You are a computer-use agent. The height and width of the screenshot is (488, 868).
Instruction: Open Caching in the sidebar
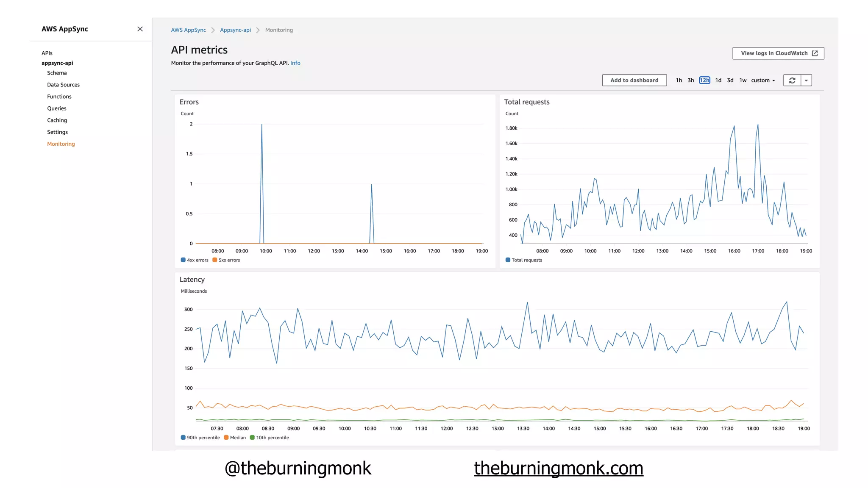[x=57, y=120]
